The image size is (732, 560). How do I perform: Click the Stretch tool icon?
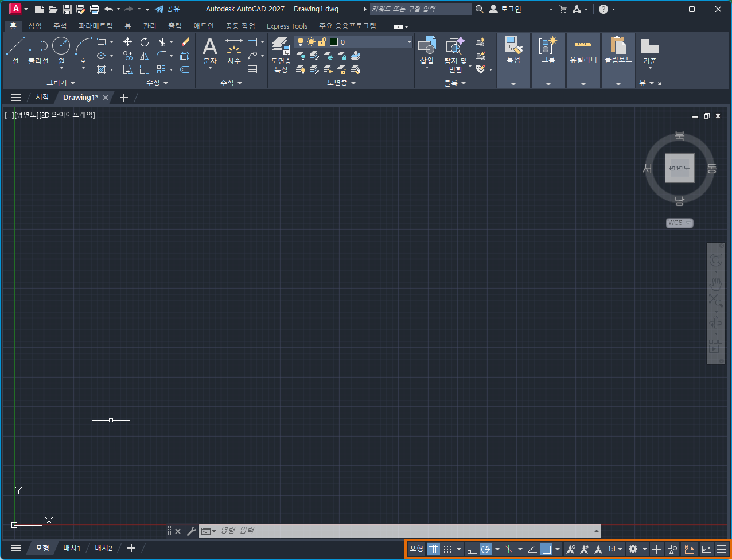pyautogui.click(x=128, y=69)
